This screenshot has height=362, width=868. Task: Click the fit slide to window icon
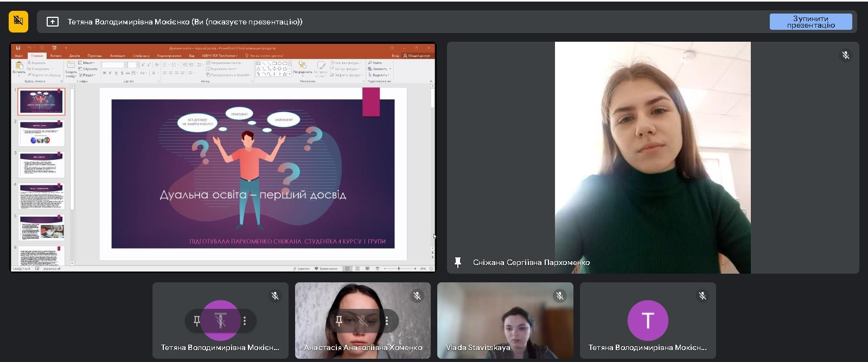coord(431,269)
